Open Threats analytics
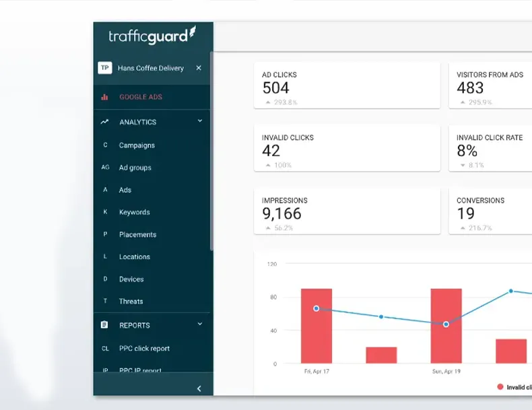532x410 pixels. (x=131, y=302)
